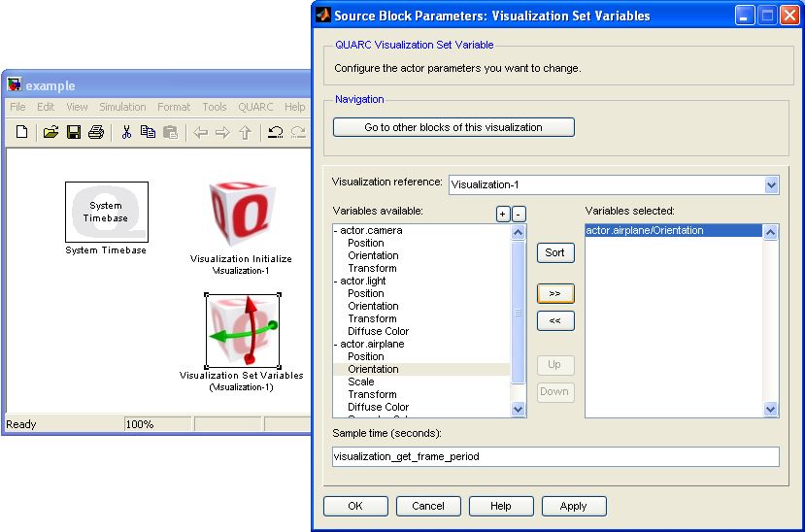The width and height of the screenshot is (805, 532).
Task: Click the example window title icon
Action: (15, 84)
